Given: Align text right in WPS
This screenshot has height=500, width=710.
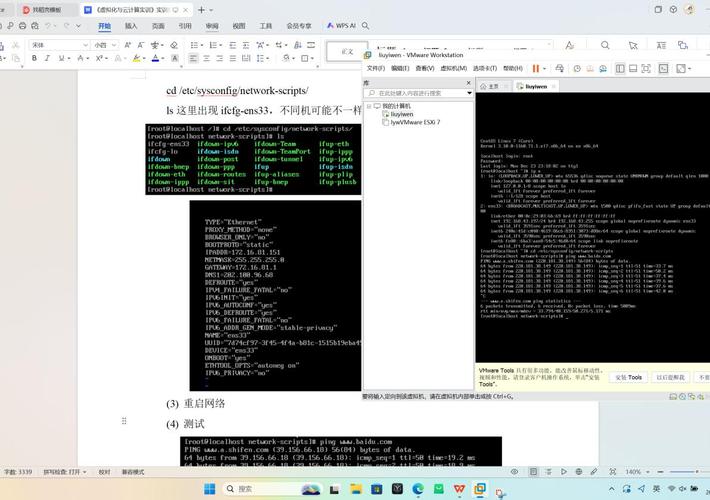Looking at the screenshot, I should [220, 58].
